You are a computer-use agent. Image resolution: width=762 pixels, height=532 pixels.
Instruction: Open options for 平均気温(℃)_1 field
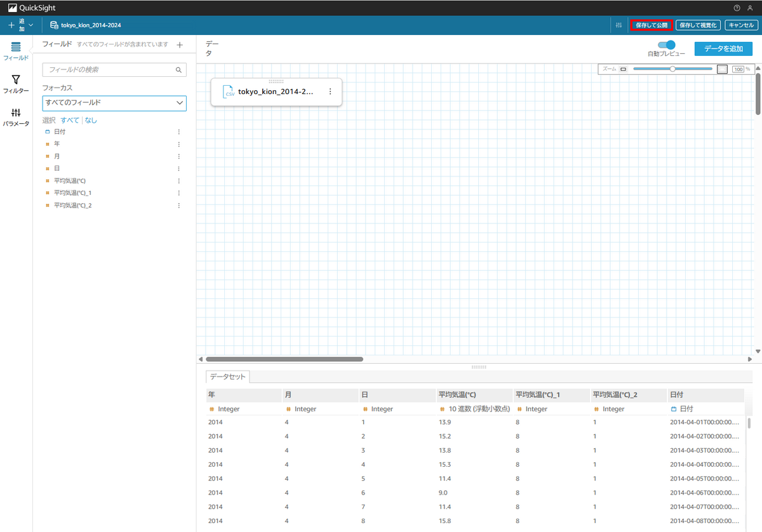[x=179, y=193]
